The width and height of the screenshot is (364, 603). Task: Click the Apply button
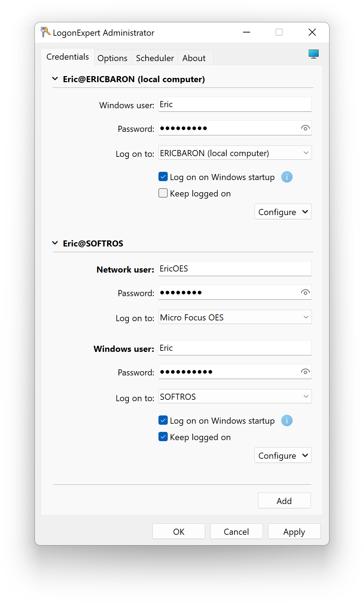pyautogui.click(x=294, y=532)
